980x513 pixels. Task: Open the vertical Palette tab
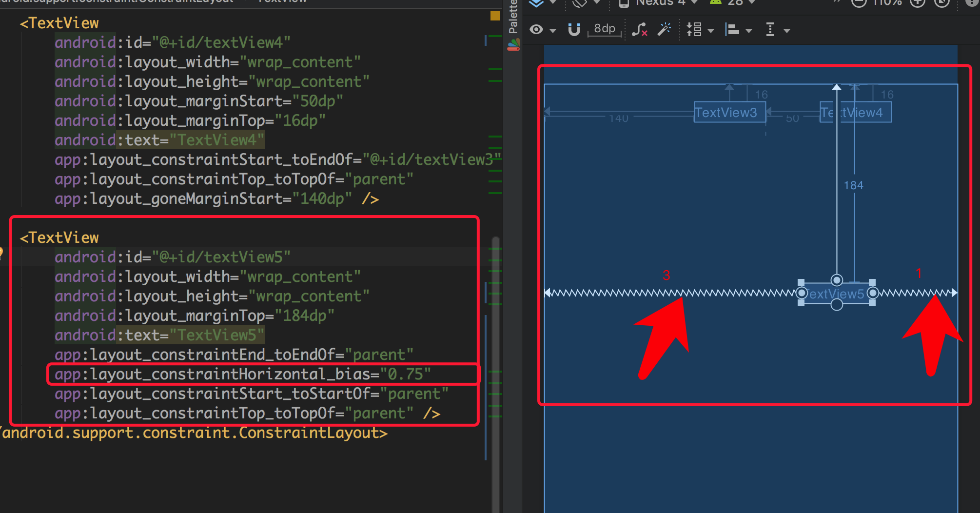(x=513, y=17)
